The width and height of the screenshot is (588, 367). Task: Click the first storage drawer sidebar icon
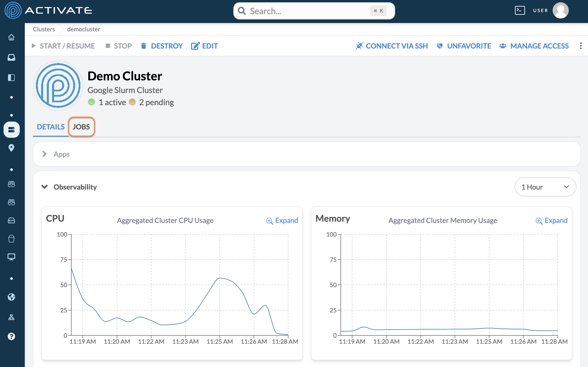coord(11,184)
